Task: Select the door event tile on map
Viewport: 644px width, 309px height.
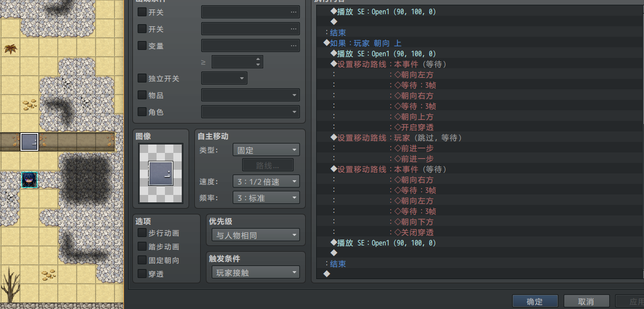Action: [29, 142]
